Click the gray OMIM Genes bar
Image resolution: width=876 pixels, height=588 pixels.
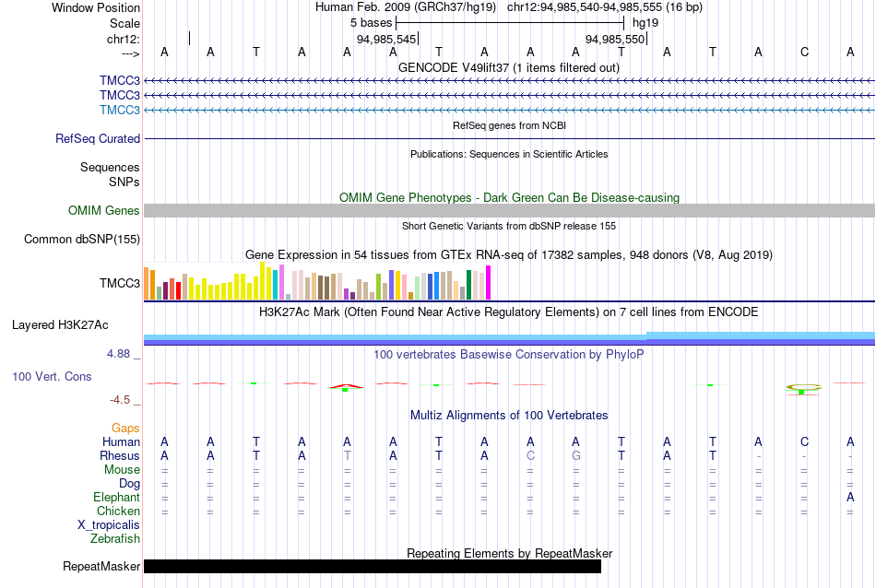[x=509, y=210]
